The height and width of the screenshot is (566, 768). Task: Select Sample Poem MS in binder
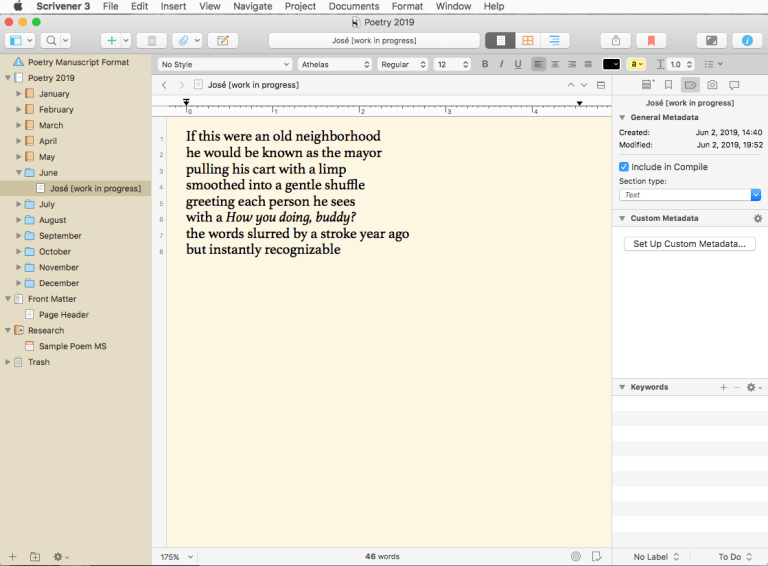point(72,346)
